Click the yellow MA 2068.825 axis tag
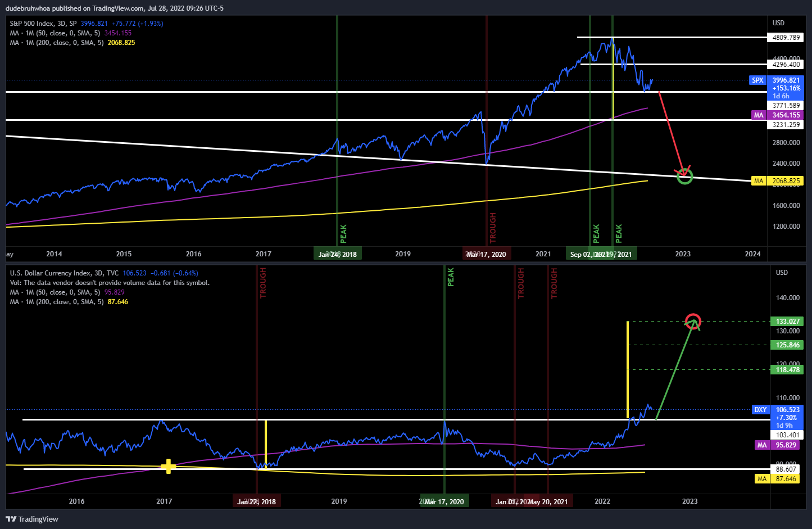 pos(778,181)
